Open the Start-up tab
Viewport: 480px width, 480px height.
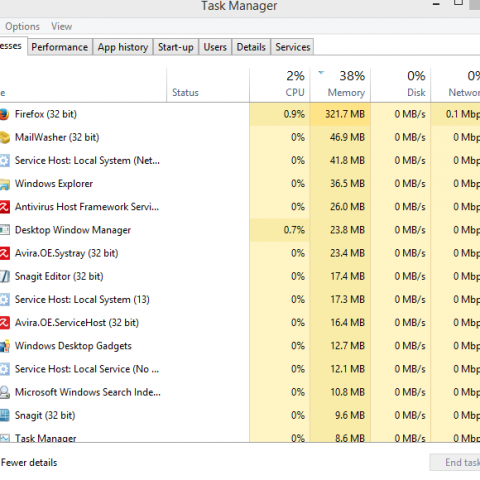(176, 47)
